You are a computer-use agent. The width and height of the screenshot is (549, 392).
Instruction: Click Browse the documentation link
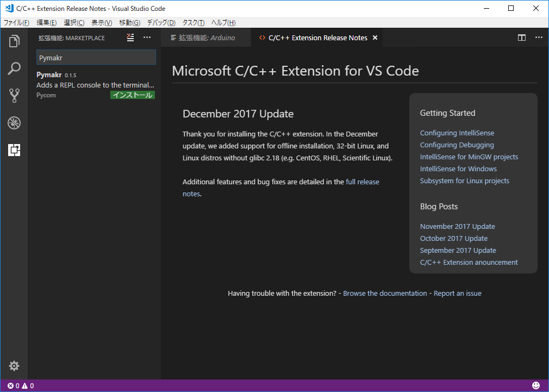point(385,293)
